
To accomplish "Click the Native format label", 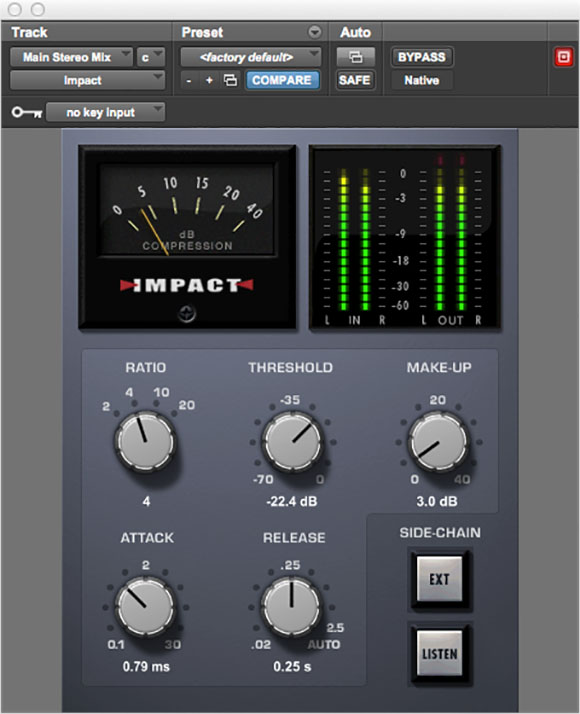I will click(x=422, y=81).
